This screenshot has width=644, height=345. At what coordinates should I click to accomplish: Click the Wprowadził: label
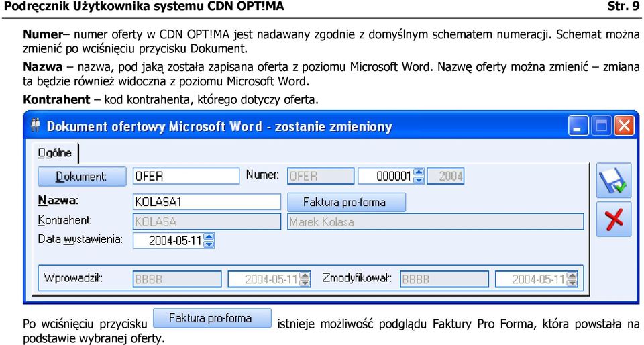(73, 277)
